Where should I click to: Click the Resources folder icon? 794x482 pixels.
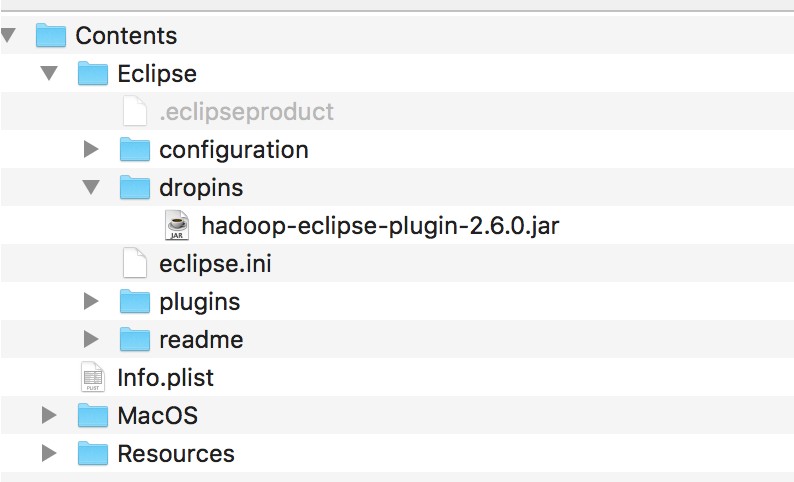click(x=93, y=453)
